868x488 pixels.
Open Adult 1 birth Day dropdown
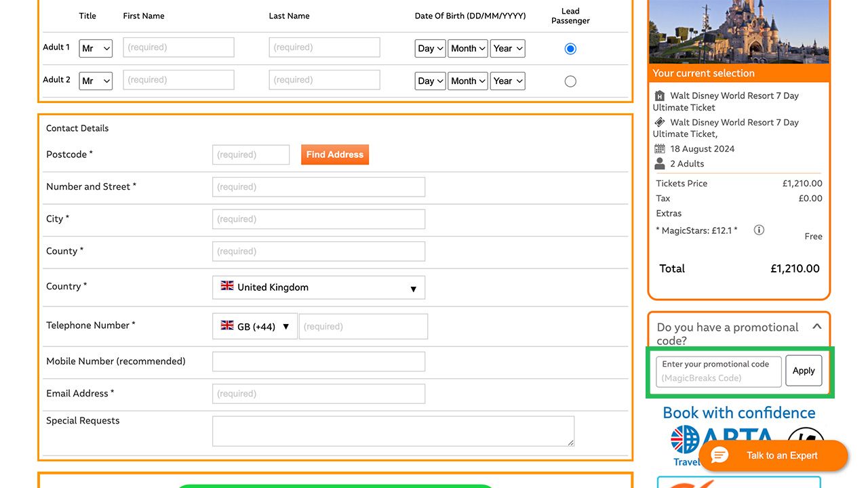[431, 48]
